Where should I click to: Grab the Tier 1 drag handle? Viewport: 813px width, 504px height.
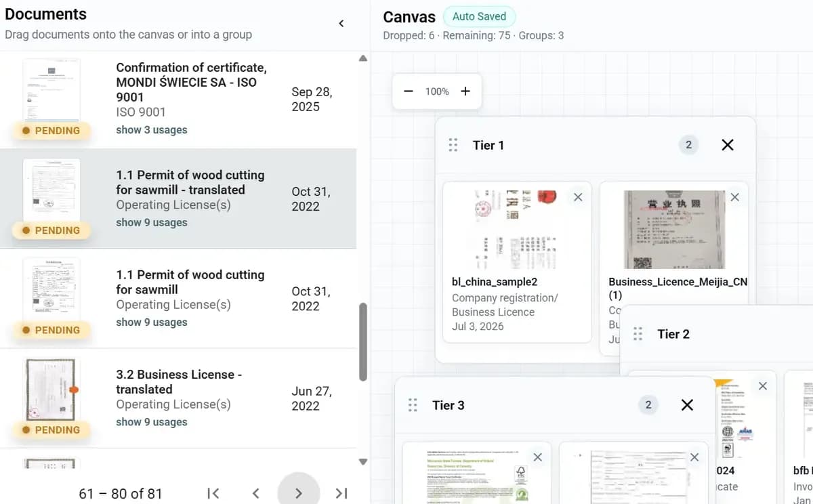pyautogui.click(x=453, y=145)
